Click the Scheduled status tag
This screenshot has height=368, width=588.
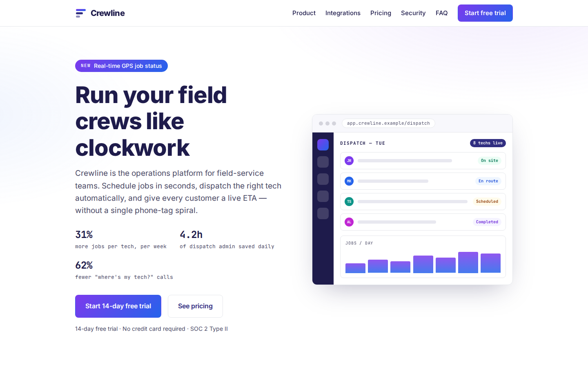pyautogui.click(x=487, y=202)
